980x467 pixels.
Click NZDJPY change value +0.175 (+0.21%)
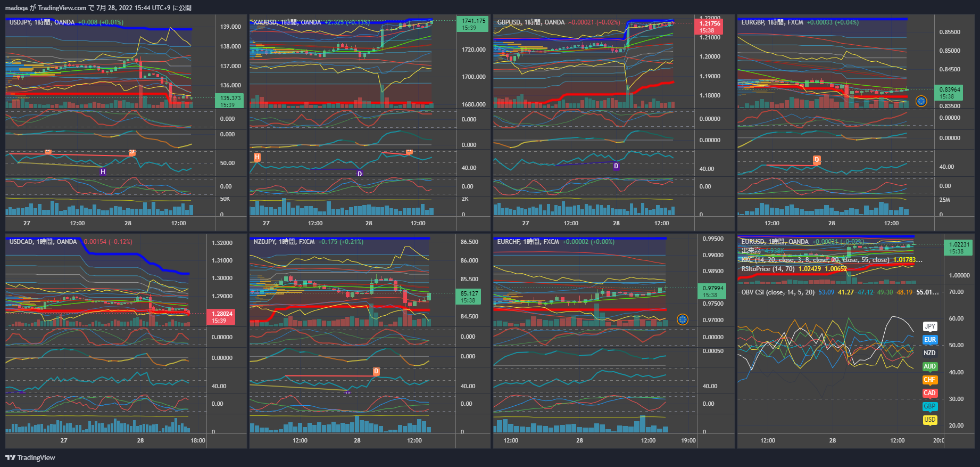[340, 242]
